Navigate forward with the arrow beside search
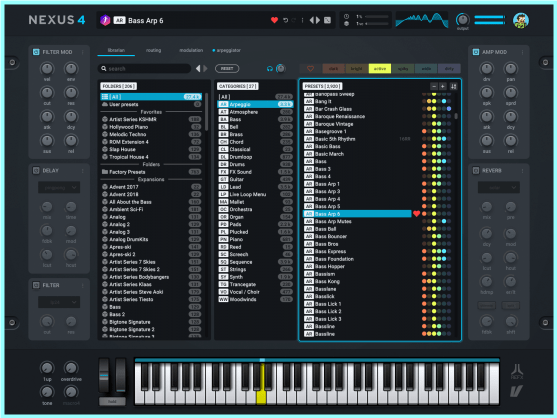The height and width of the screenshot is (418, 557). (205, 69)
